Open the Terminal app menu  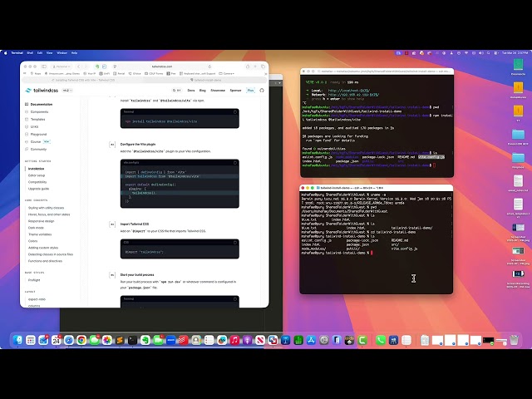(17, 53)
